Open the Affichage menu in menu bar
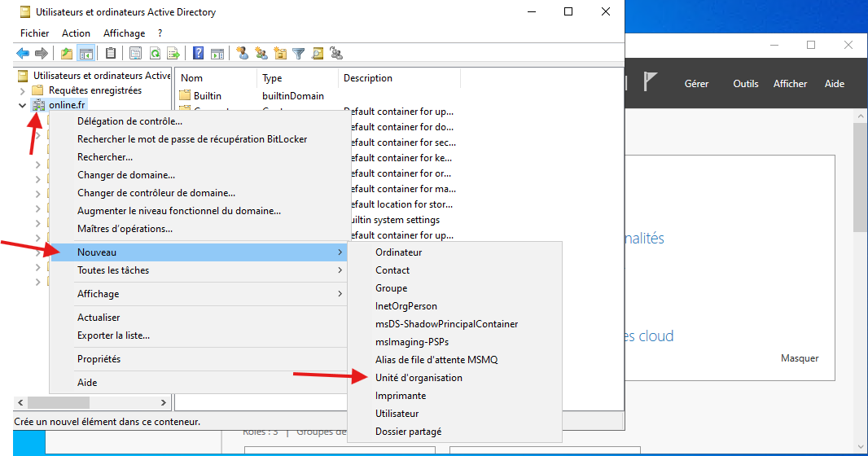 (x=124, y=33)
